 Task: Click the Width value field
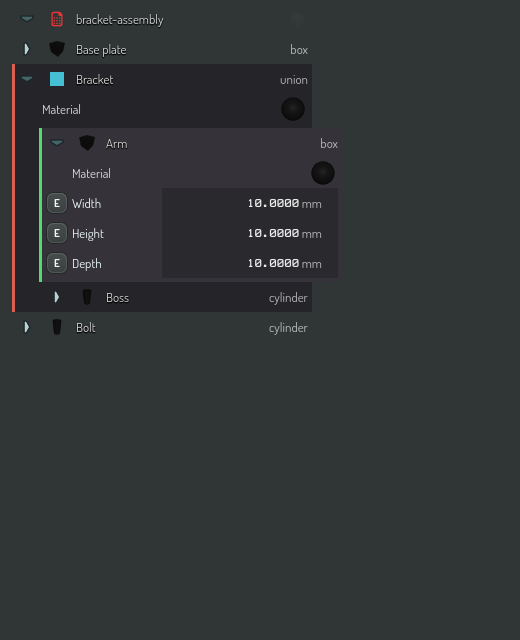250,203
